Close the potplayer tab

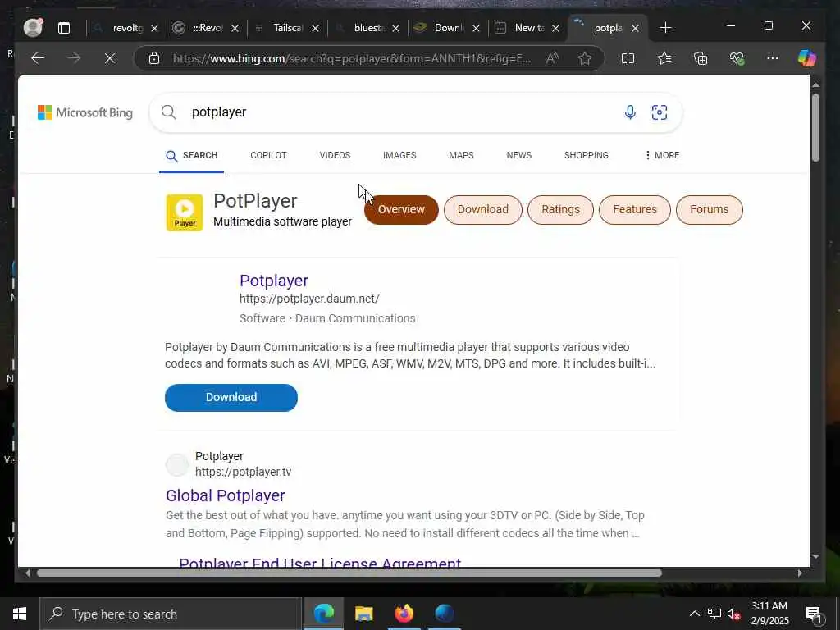(636, 29)
